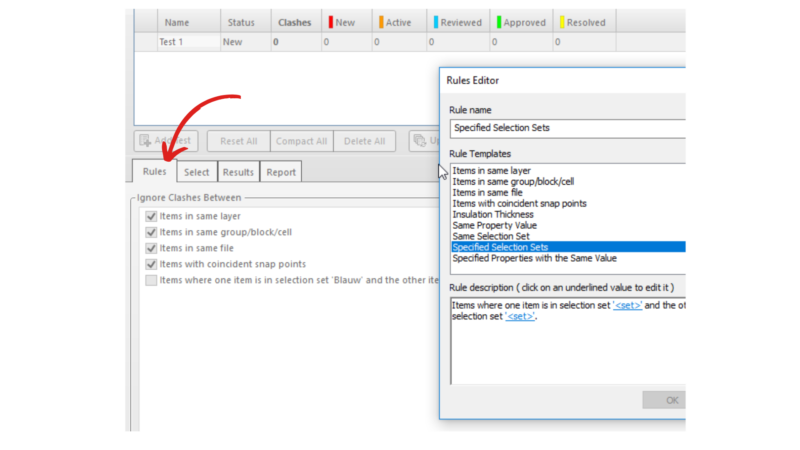Enable the selection set 'Blauw' rule checkbox
The width and height of the screenshot is (800, 450).
click(x=151, y=280)
